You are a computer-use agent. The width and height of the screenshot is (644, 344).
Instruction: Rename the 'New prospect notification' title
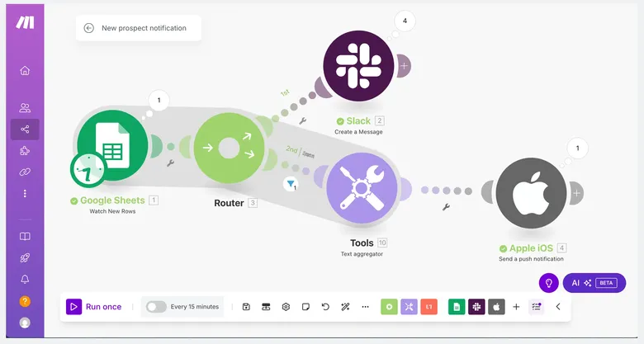144,28
